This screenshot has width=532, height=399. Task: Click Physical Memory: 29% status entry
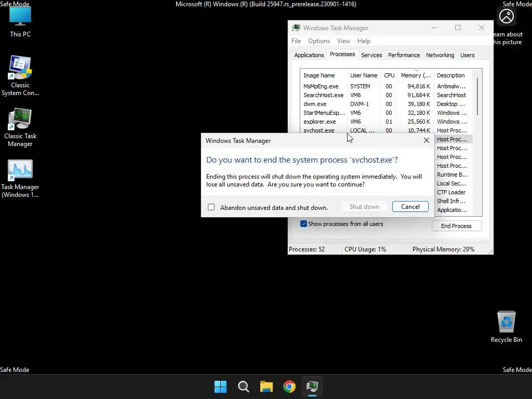pos(443,249)
